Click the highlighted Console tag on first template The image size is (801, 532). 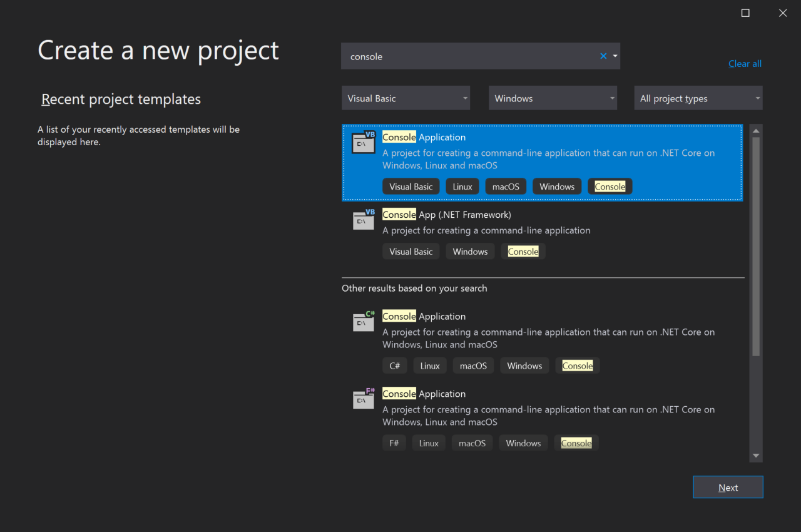(610, 186)
